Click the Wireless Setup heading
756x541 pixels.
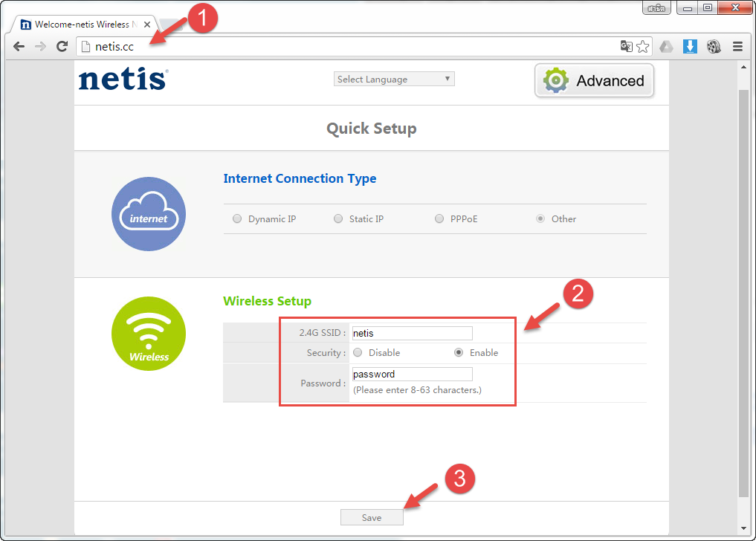(267, 301)
